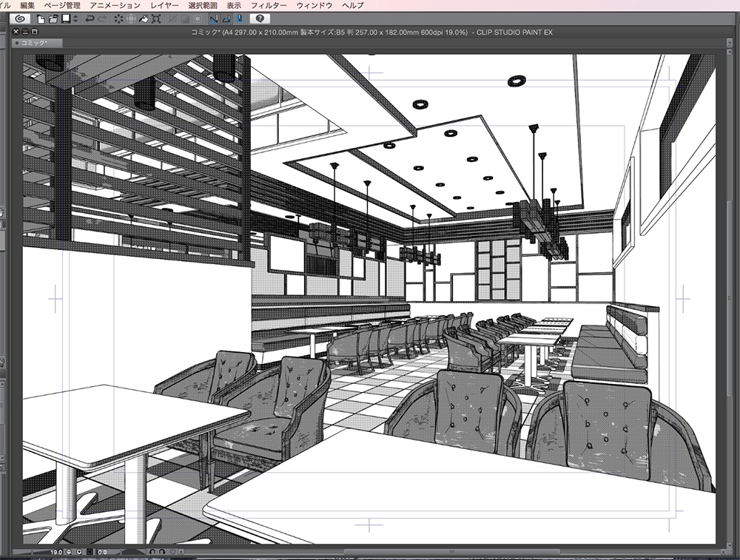This screenshot has height=560, width=740.
Task: Close the canvas window with X button
Action: [x=16, y=32]
